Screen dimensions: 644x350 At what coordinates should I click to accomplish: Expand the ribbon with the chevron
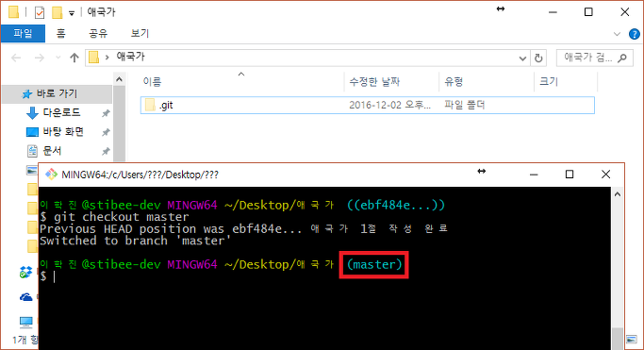click(x=617, y=34)
